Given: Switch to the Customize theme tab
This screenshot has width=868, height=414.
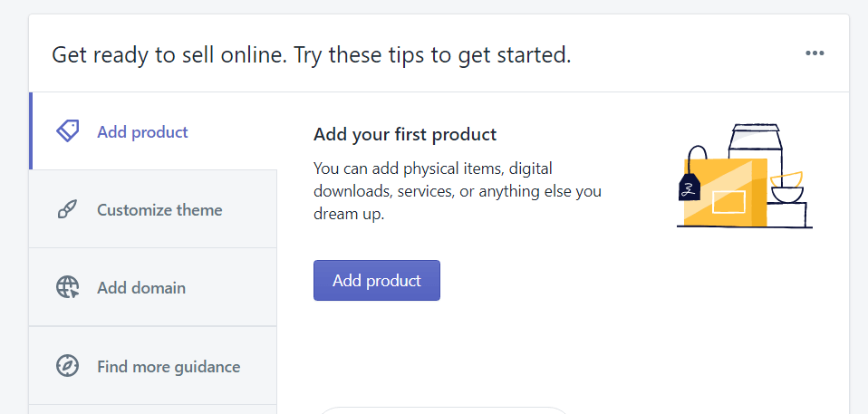Looking at the screenshot, I should [x=153, y=209].
